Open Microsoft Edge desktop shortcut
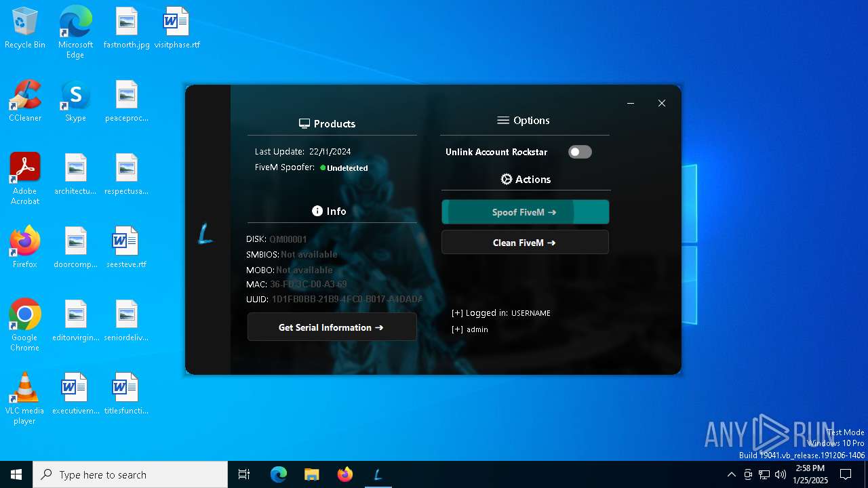 tap(75, 33)
